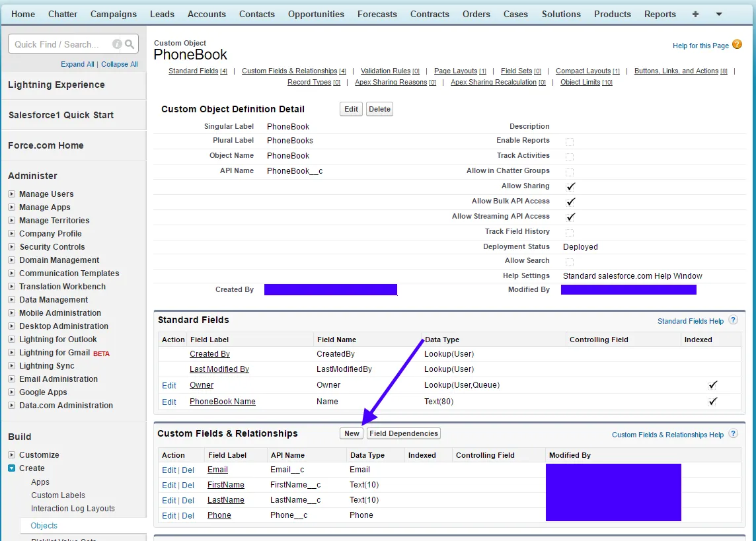
Task: Open the Validation Rules section link
Action: 385,71
